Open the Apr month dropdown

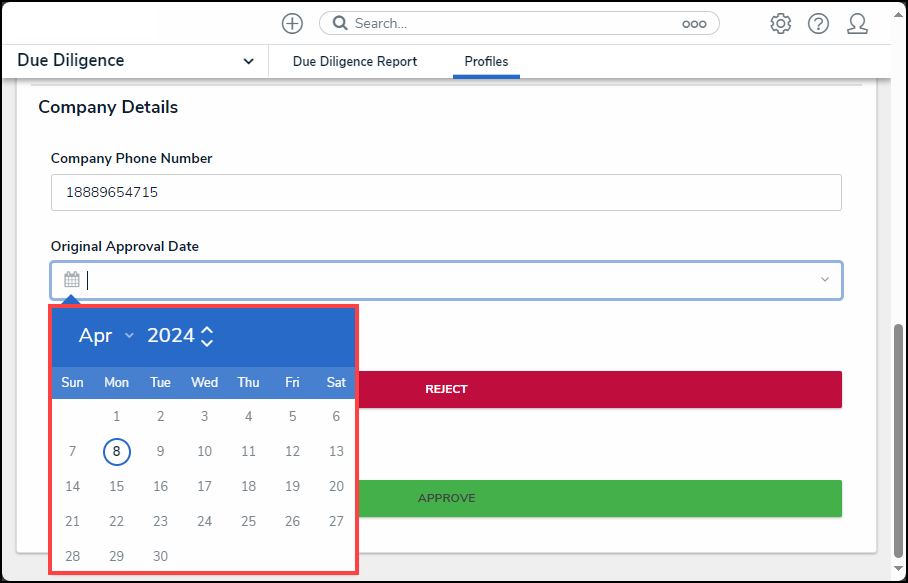pyautogui.click(x=106, y=335)
